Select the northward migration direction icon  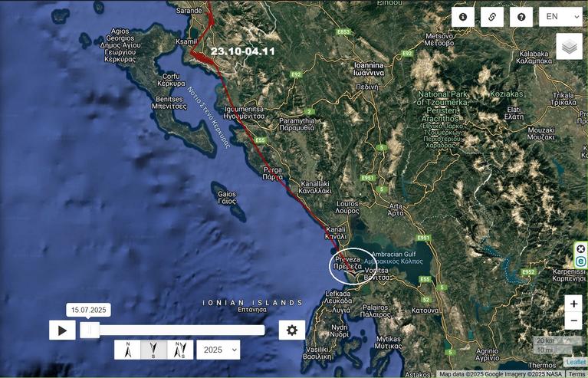tap(127, 350)
